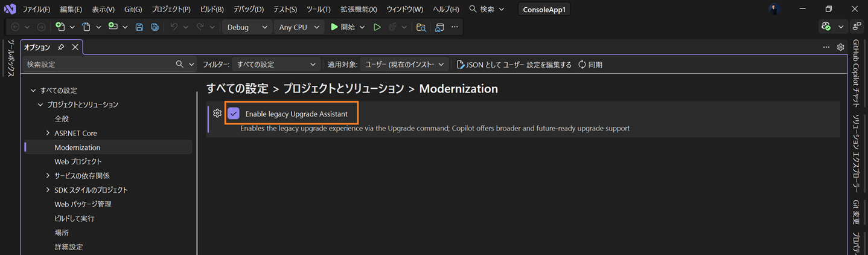Open the Find in Files folder-search icon
The height and width of the screenshot is (255, 868).
(421, 27)
